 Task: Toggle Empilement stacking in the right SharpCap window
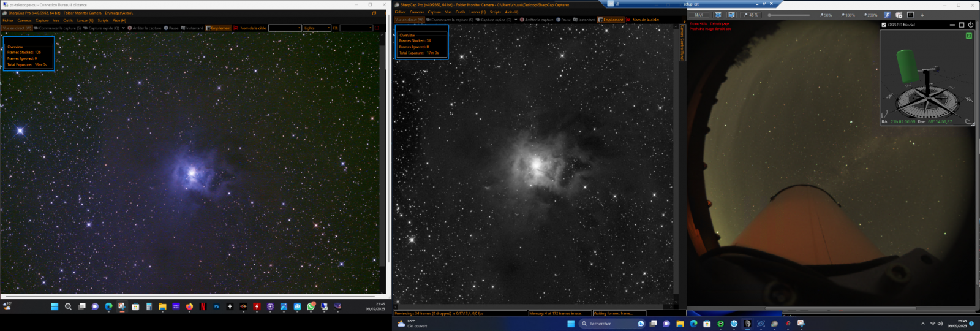(611, 20)
